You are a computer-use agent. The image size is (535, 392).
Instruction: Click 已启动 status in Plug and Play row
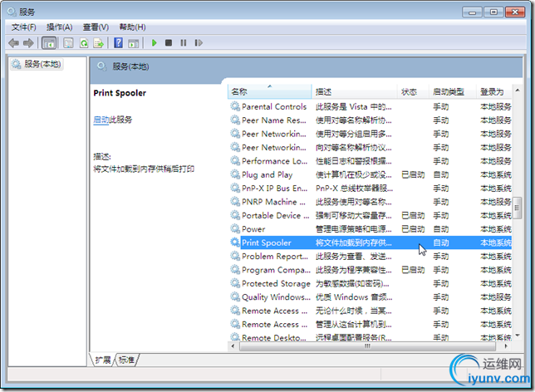tap(413, 174)
